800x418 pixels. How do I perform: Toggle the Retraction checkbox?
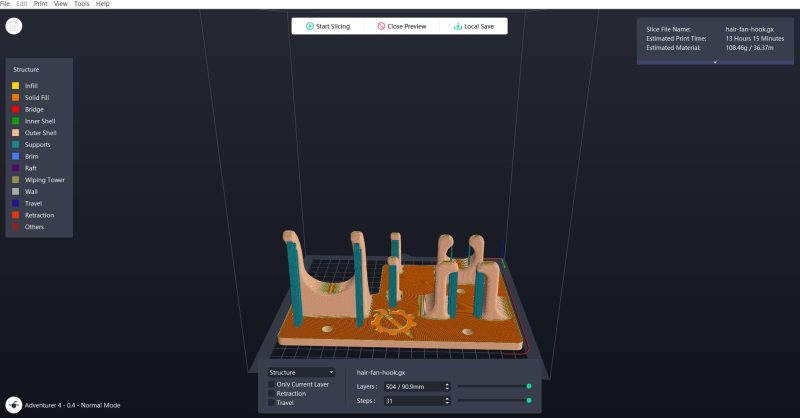[x=271, y=394]
